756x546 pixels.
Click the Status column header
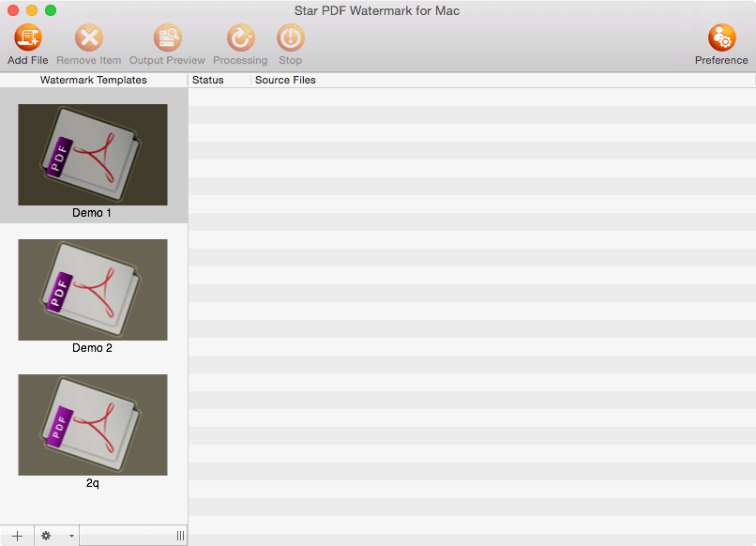click(x=206, y=81)
